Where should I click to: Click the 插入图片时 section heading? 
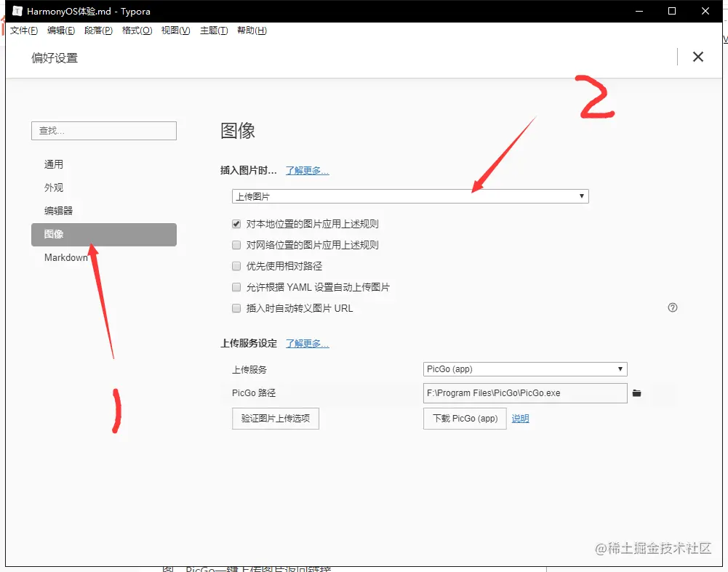pyautogui.click(x=249, y=171)
